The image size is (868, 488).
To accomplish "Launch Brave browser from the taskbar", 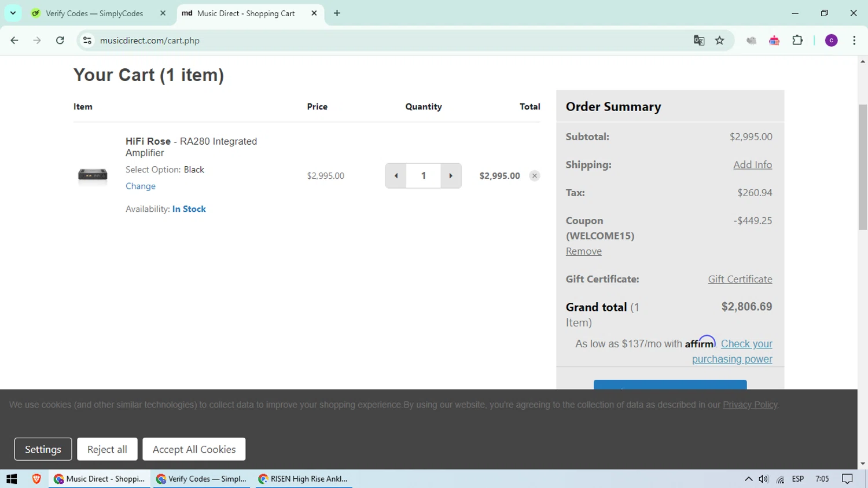I will coord(36,479).
